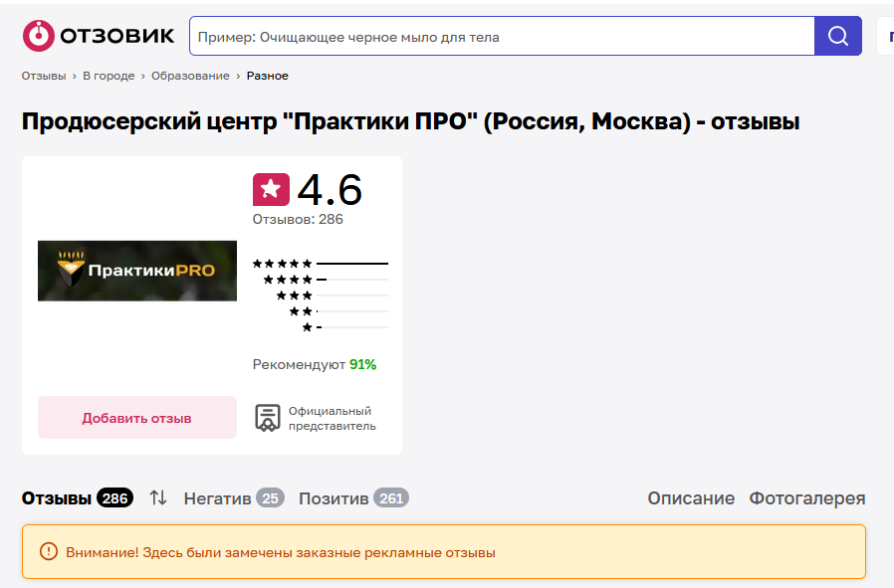
Task: Click the page title heading
Action: (410, 121)
